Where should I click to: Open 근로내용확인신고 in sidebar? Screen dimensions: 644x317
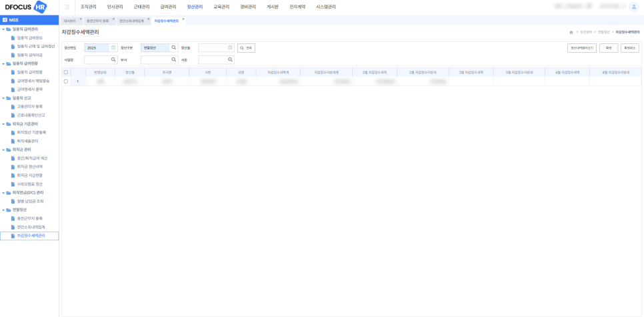pyautogui.click(x=31, y=115)
